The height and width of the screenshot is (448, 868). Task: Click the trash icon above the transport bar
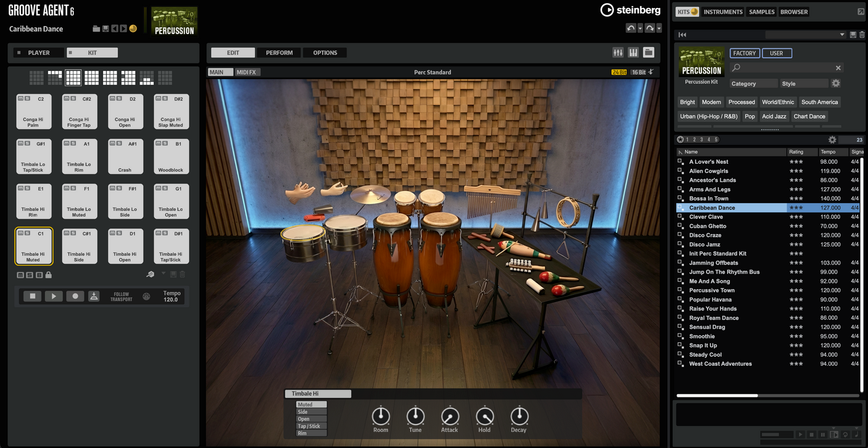click(x=182, y=274)
